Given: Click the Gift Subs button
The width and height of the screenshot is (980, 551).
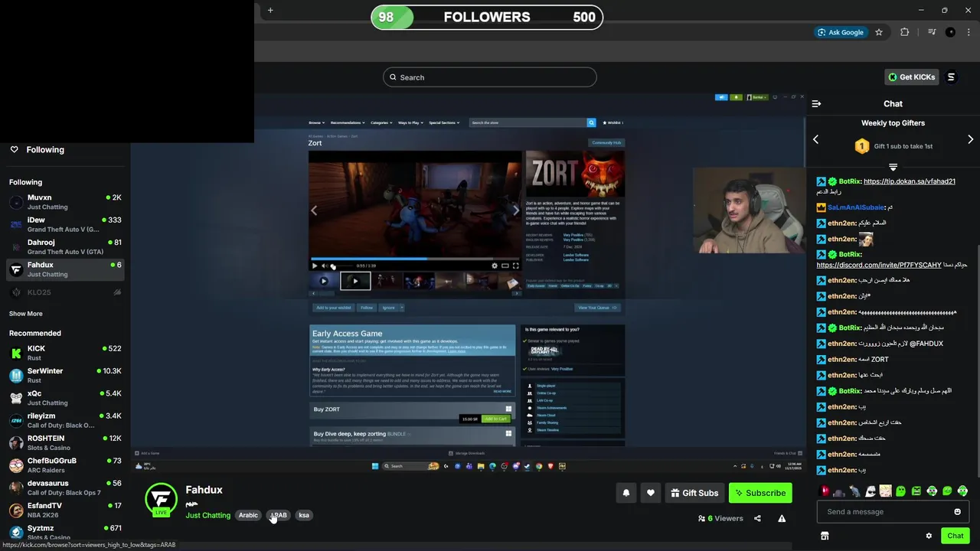Looking at the screenshot, I should pos(694,493).
